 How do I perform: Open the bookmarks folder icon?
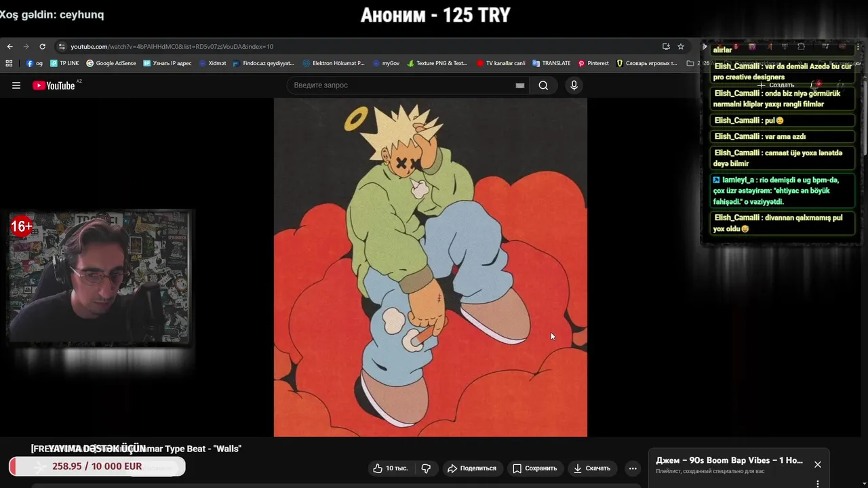point(690,63)
